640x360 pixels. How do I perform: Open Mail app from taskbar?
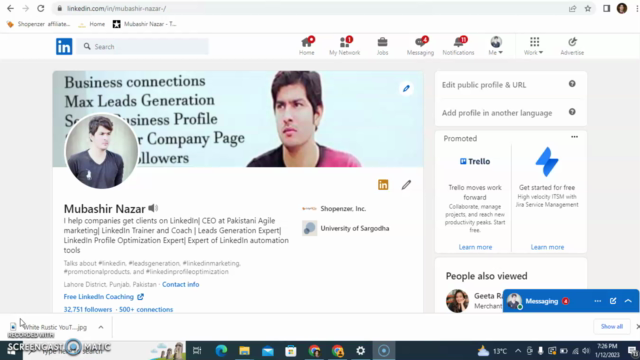pos(267,351)
